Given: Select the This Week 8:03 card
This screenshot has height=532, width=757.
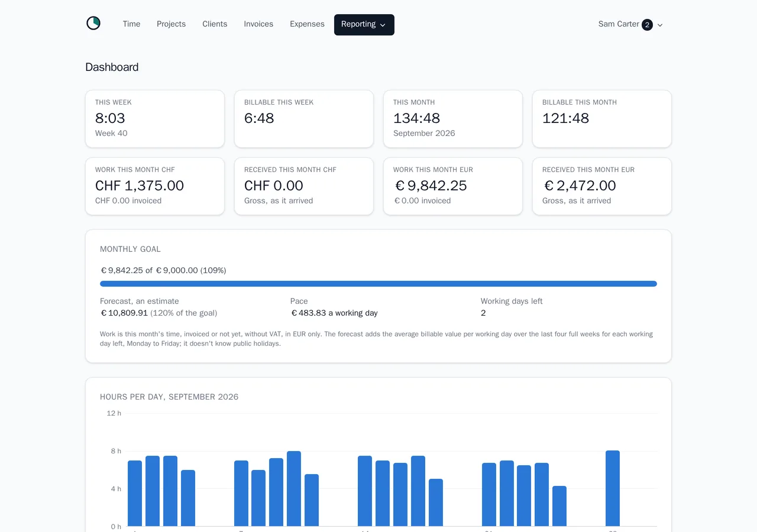Looking at the screenshot, I should point(155,119).
